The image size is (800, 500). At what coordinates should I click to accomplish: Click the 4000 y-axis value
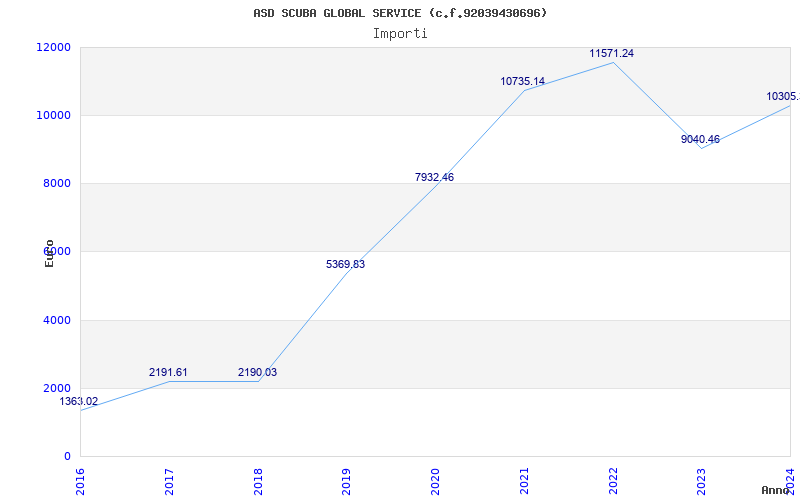point(56,320)
